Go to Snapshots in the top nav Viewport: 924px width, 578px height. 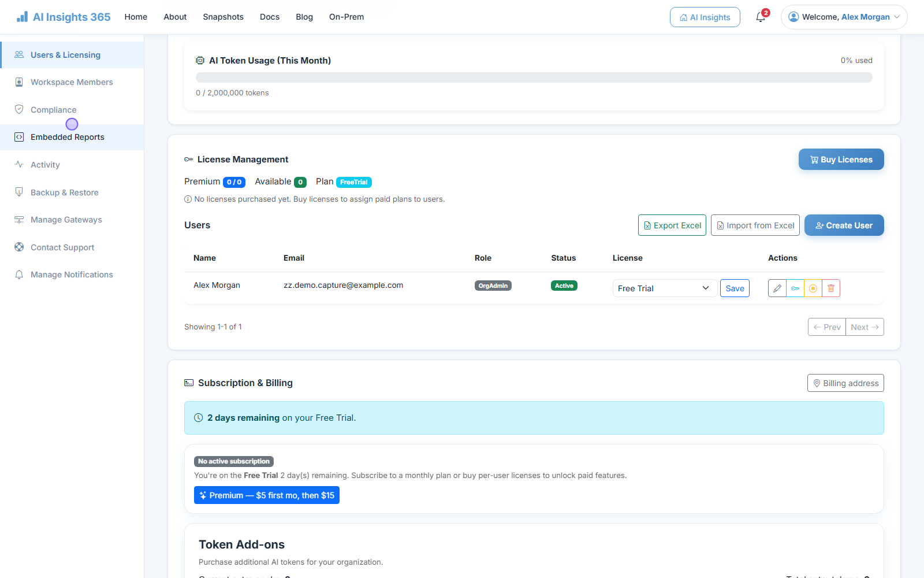pos(223,17)
